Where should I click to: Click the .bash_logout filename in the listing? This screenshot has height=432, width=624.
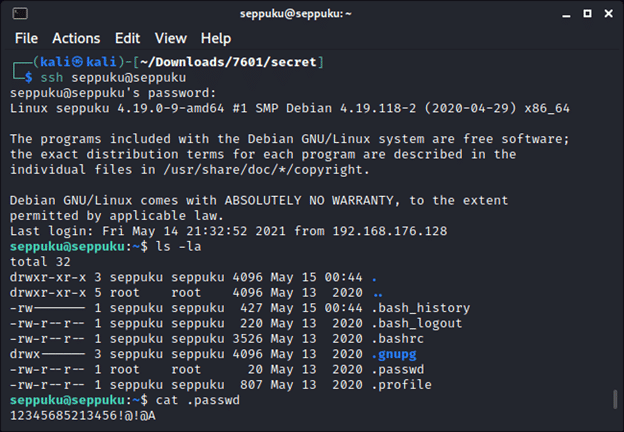(x=416, y=323)
